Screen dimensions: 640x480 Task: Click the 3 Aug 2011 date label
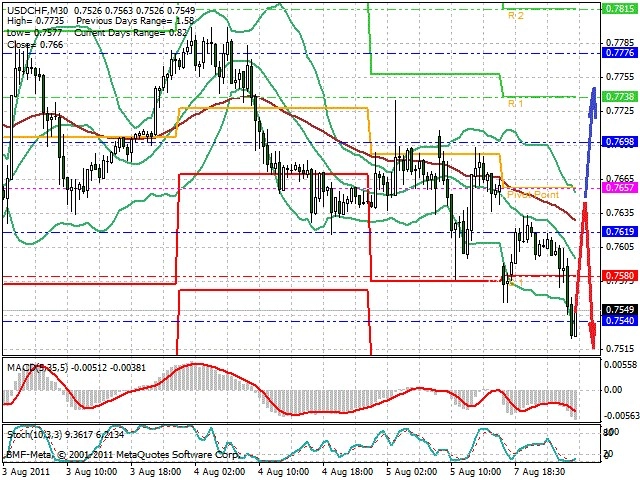tap(26, 472)
